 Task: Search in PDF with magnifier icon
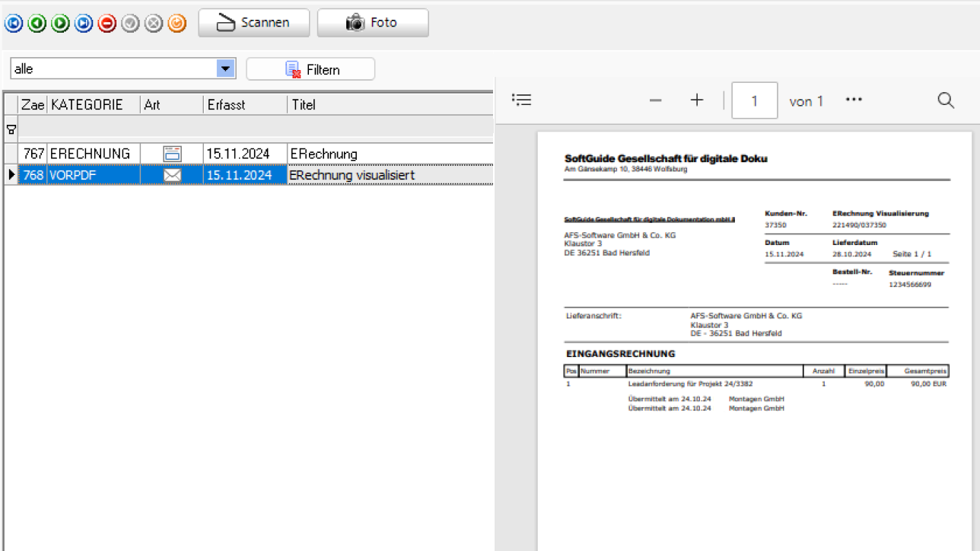(946, 100)
